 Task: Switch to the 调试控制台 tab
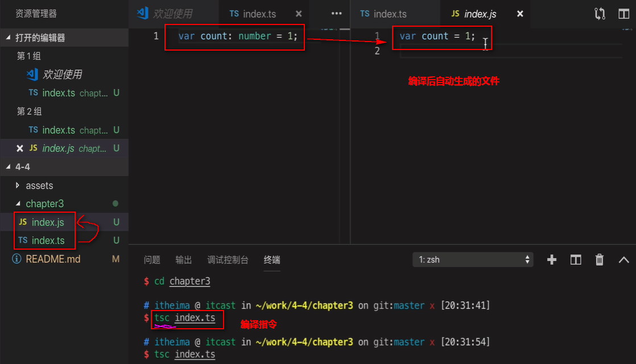(227, 259)
